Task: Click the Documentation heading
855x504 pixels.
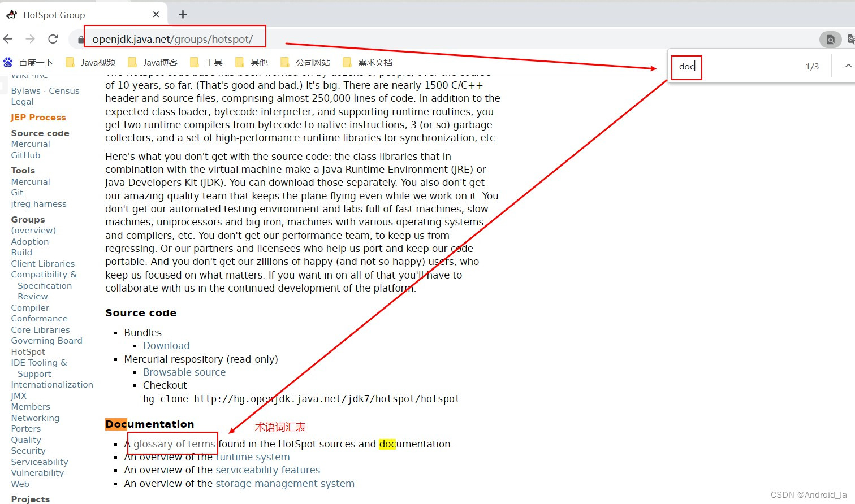Action: (x=150, y=424)
